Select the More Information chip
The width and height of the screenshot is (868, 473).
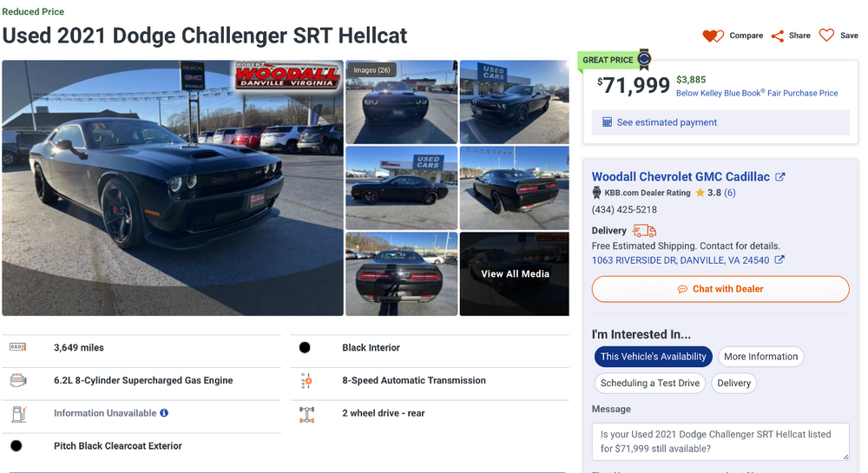760,357
